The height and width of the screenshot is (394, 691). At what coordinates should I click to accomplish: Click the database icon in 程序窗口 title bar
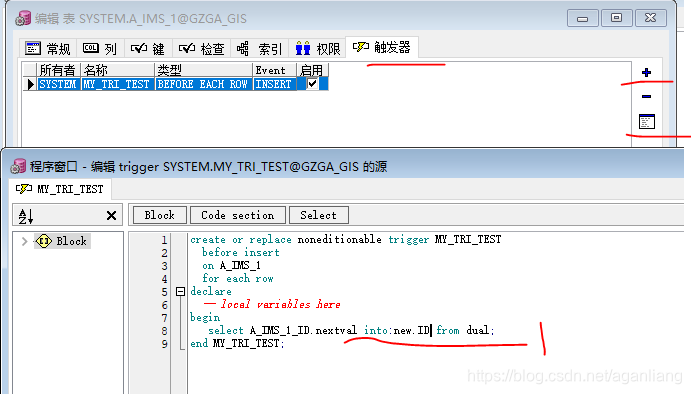tap(19, 166)
